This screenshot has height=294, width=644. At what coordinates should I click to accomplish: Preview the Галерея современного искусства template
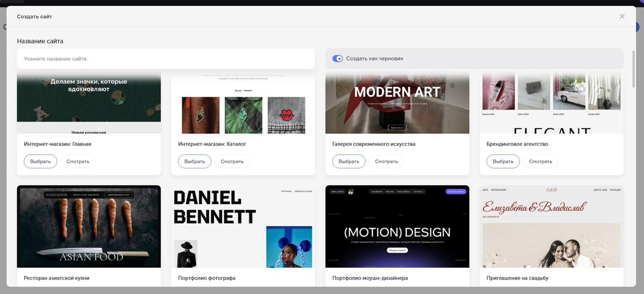386,161
